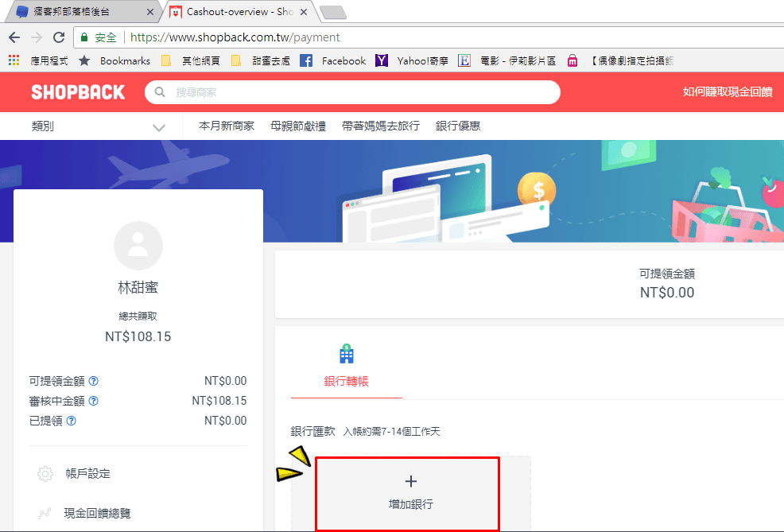Close the Cashout-overview browser tab

click(x=303, y=12)
